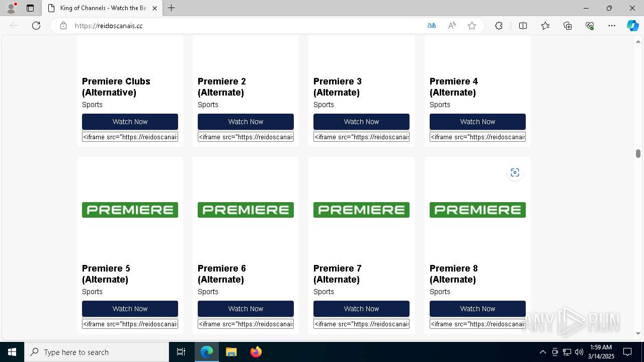Viewport: 644px width, 362px height.
Task: Launch Firefox from the taskbar
Action: (x=256, y=352)
